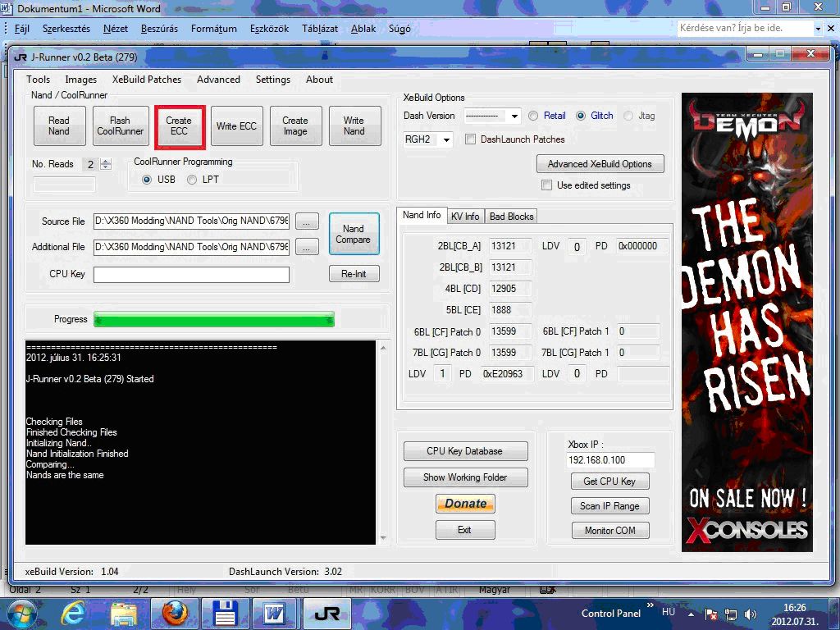Screen dimensions: 840x630
Task: Select the Retail radio button
Action: (x=533, y=116)
